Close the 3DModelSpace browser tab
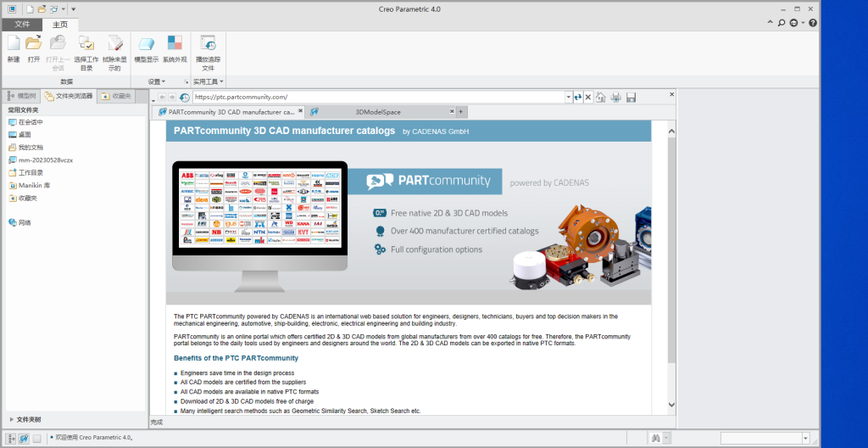Viewport: 868px width, 448px height. tap(452, 111)
